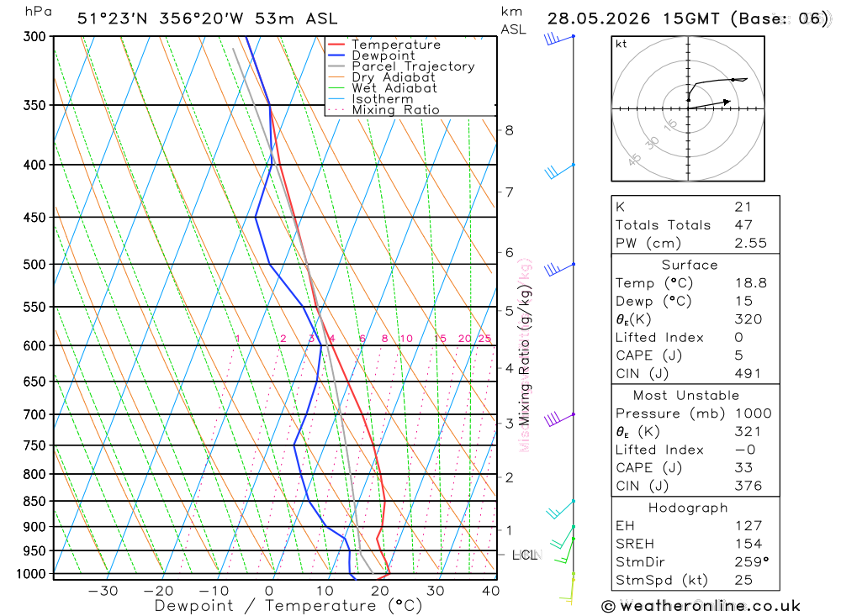Click the purple wind barb at 700 hPa
Viewport: 841px width, 616px height.
click(559, 419)
